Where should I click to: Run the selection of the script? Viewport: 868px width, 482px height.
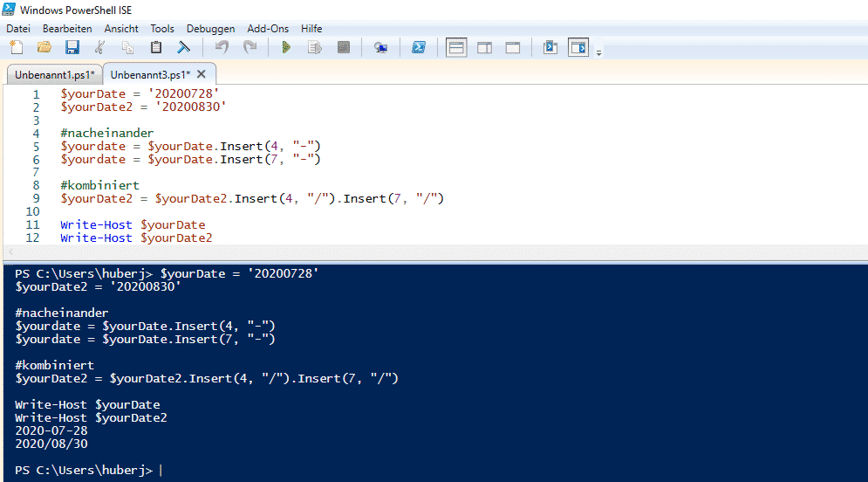coord(314,48)
